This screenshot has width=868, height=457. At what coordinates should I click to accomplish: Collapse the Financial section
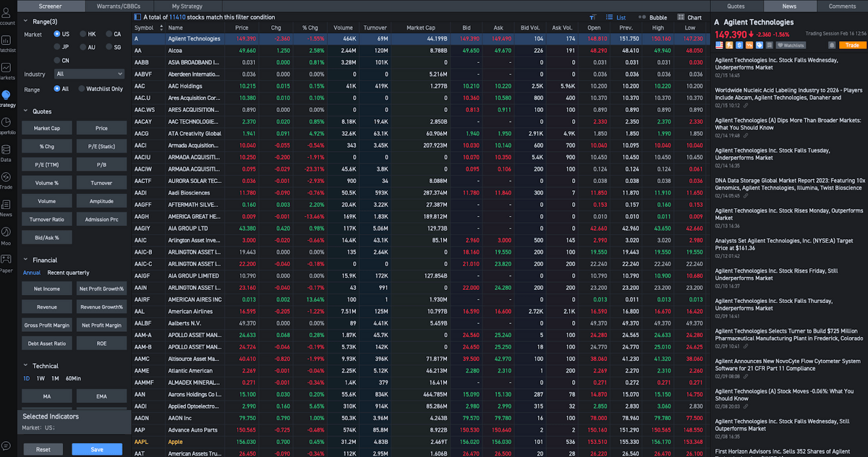click(x=26, y=260)
